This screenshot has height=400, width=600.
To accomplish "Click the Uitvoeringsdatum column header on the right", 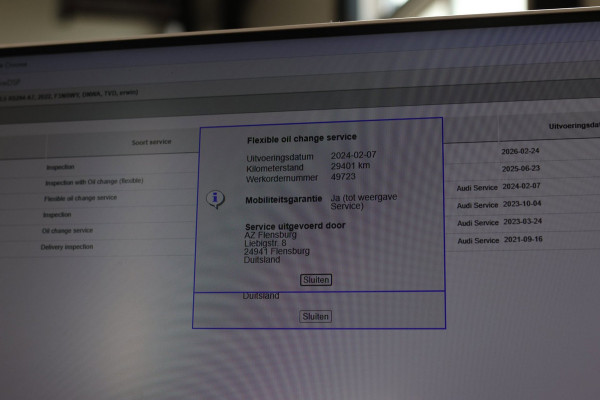I will [574, 126].
